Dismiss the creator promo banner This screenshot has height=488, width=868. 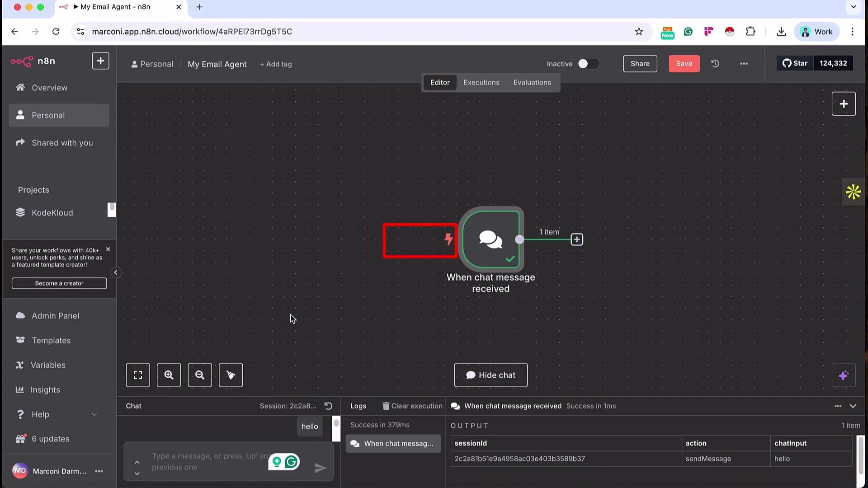pos(108,249)
